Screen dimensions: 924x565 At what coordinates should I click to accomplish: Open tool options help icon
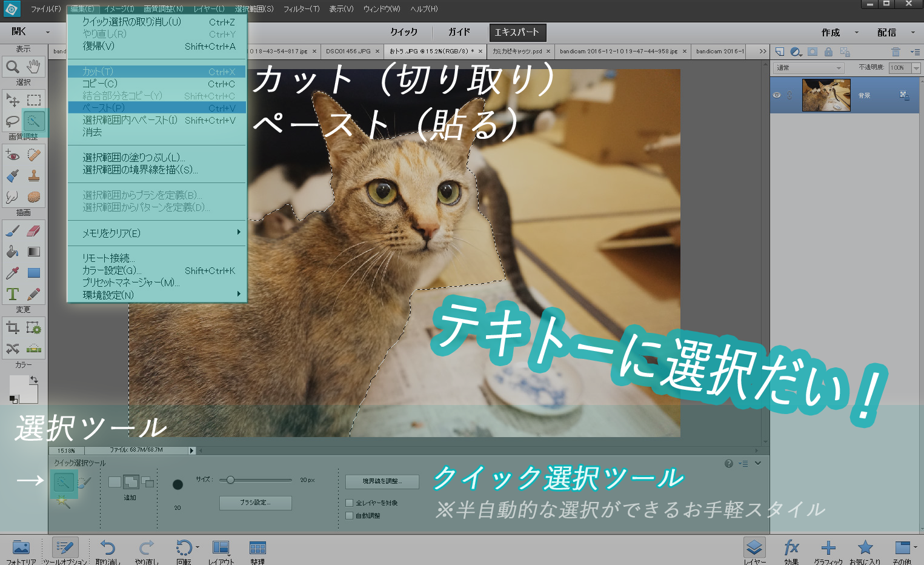click(x=729, y=463)
